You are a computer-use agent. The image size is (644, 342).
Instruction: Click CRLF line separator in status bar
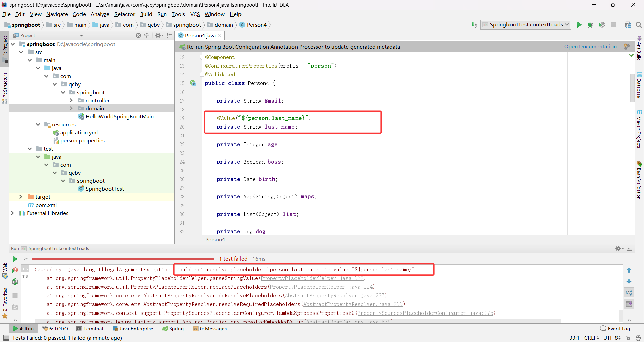point(591,338)
